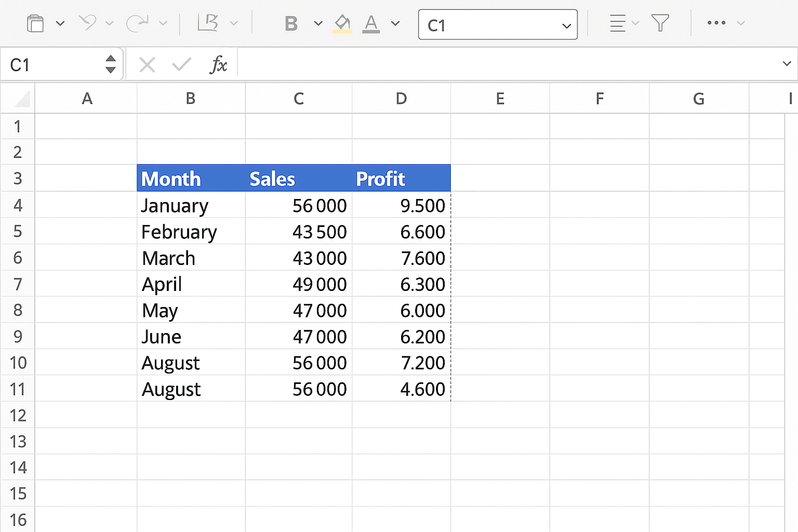Open the Undo history dropdown arrow
The image size is (798, 532).
pos(109,23)
